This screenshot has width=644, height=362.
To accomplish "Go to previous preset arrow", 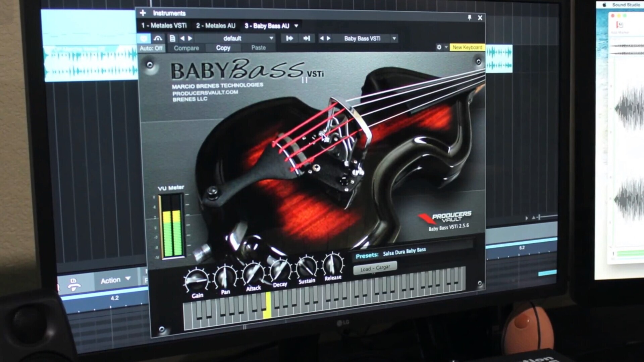I will point(182,38).
